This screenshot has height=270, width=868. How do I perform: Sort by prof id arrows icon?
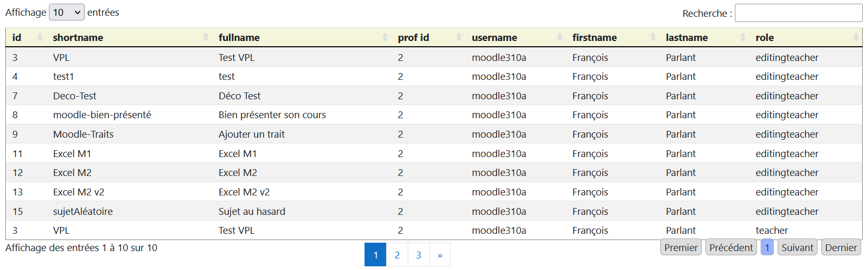459,37
